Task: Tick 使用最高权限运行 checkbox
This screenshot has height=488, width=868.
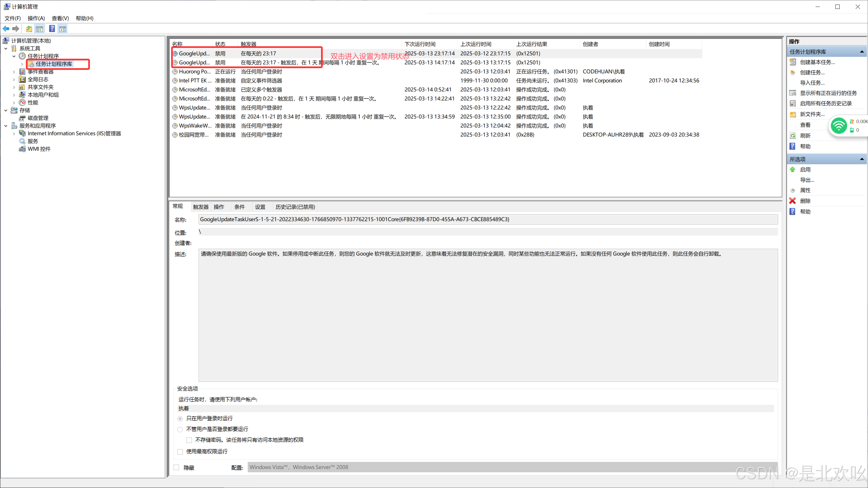Action: 180,452
